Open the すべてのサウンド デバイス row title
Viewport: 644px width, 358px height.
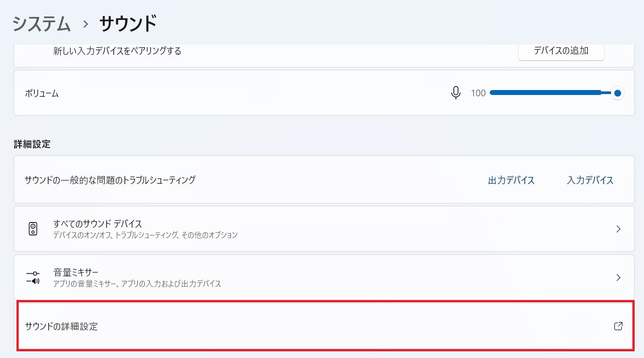point(97,223)
